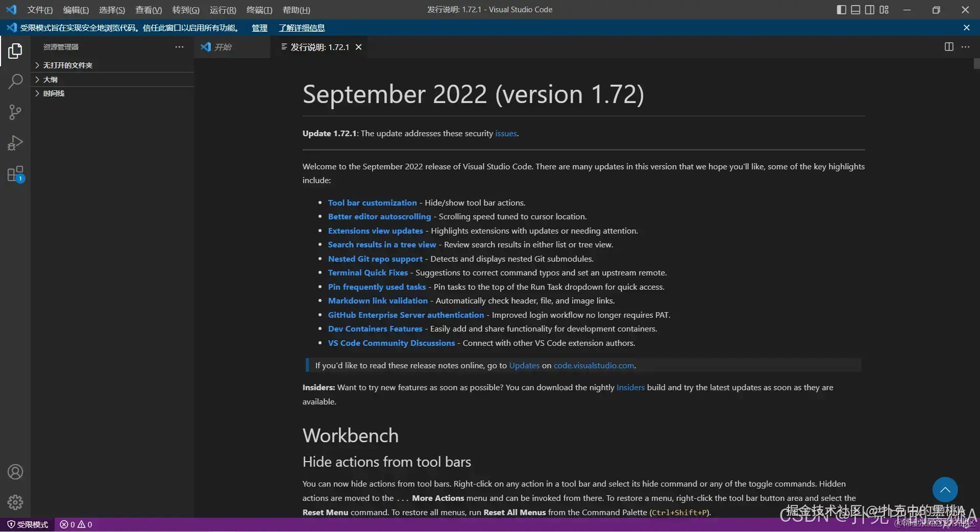Follow VS Code Community Discussions link
The image size is (980, 532).
(391, 343)
